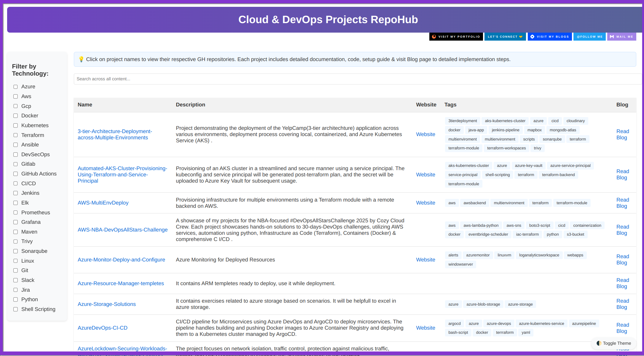Tick the Terraform filter checkbox
The height and width of the screenshot is (356, 644).
click(15, 135)
